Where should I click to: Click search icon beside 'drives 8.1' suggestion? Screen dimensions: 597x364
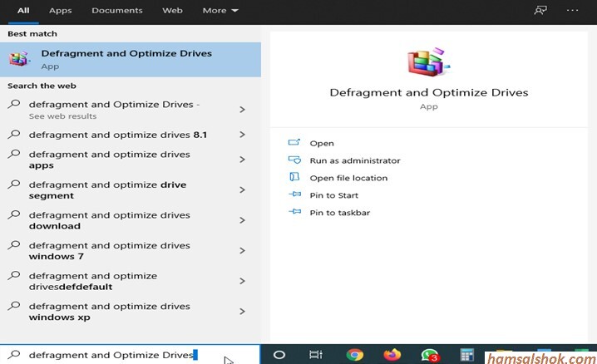click(x=14, y=134)
